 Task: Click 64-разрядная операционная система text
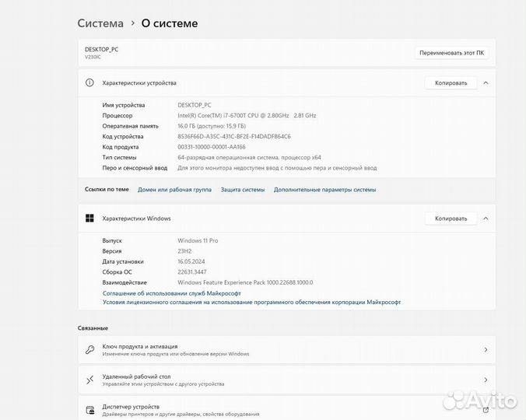point(249,157)
